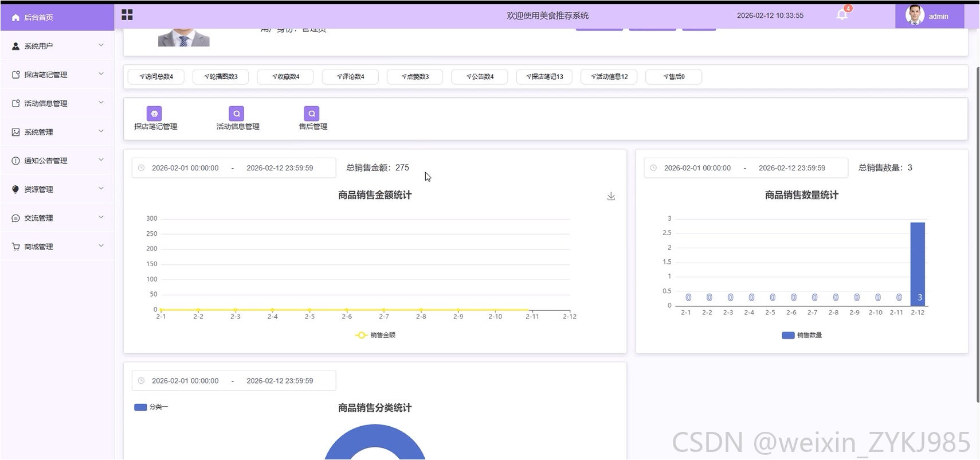Click the 评论数4 stat button

tap(350, 77)
